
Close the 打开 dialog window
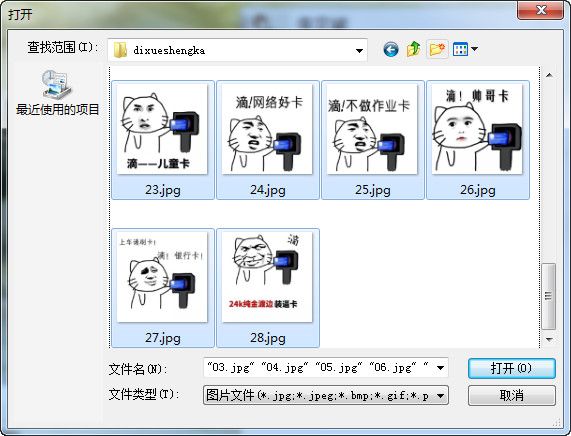click(540, 10)
